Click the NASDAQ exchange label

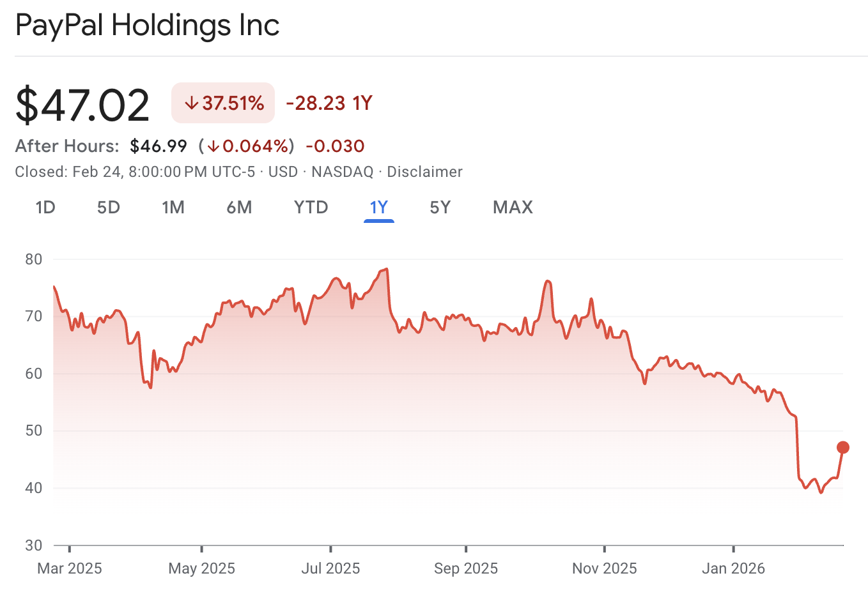[342, 172]
